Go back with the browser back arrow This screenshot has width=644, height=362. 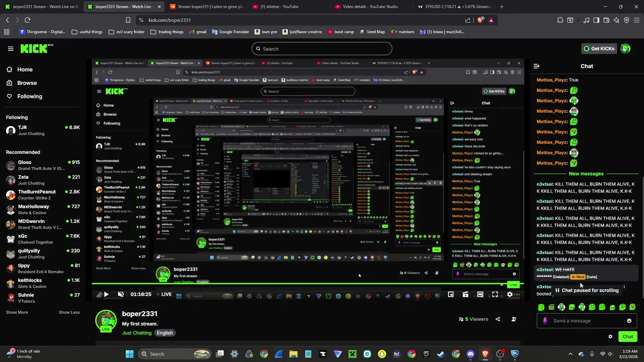(7, 20)
